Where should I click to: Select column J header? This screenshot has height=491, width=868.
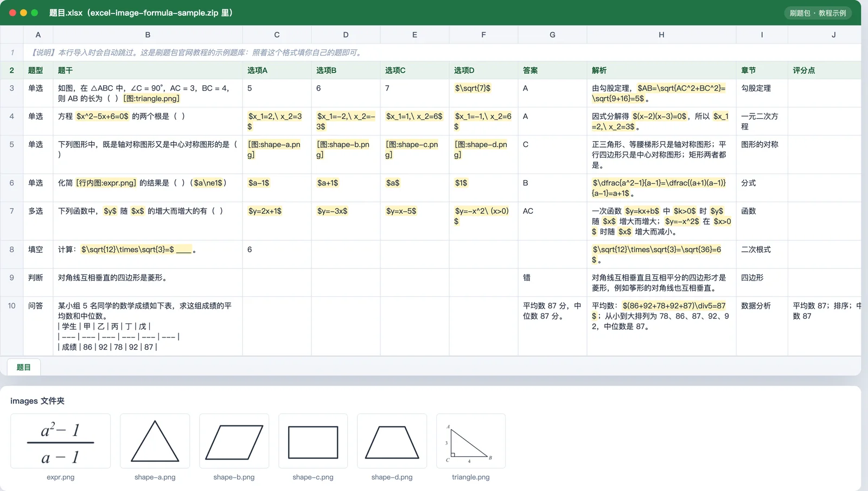[x=825, y=35]
